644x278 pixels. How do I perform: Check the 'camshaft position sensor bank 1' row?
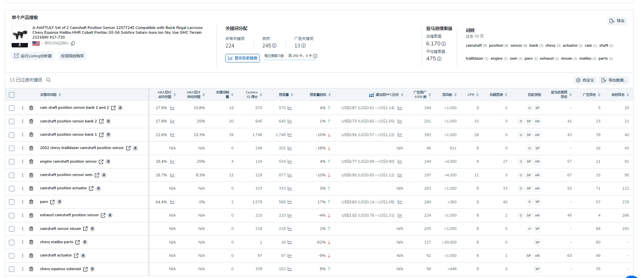point(12,135)
